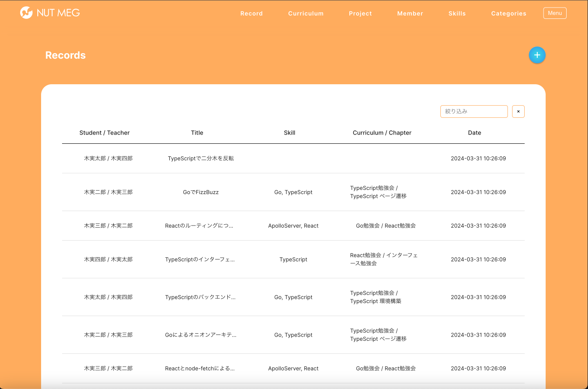
Task: Click the Goによるオニオンアーキテ record
Action: [200, 335]
